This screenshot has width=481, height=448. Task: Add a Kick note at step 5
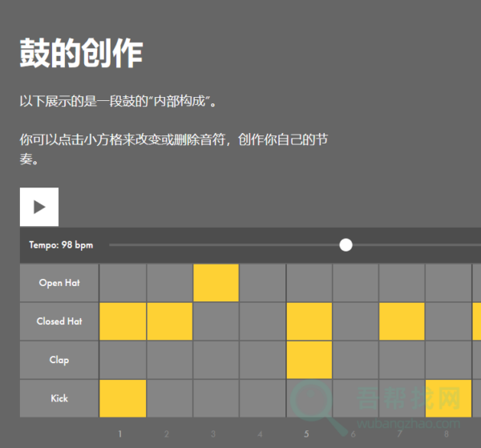pyautogui.click(x=309, y=398)
